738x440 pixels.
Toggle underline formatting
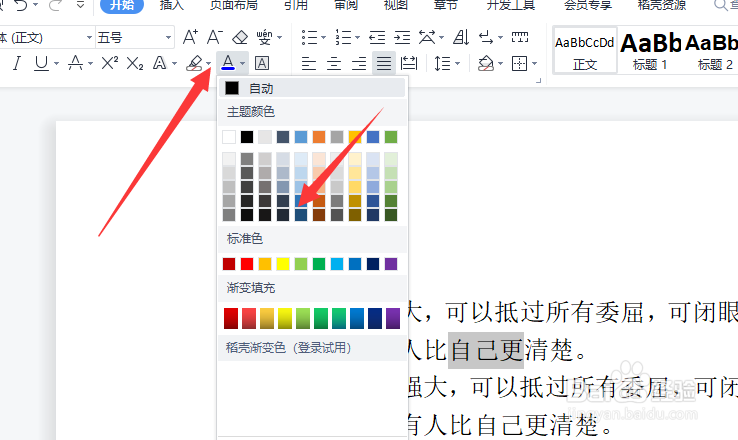coord(41,63)
